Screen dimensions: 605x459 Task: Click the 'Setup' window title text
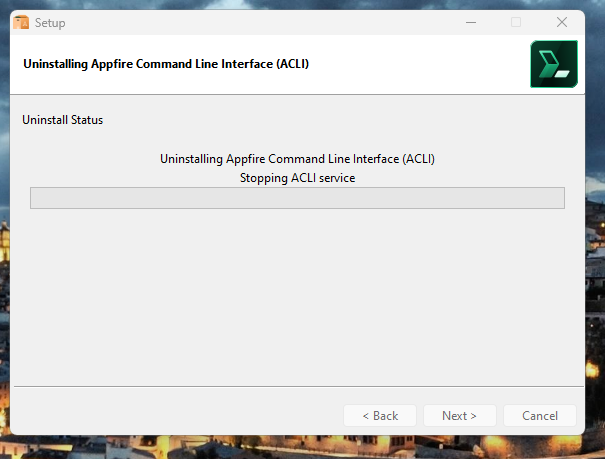[50, 23]
